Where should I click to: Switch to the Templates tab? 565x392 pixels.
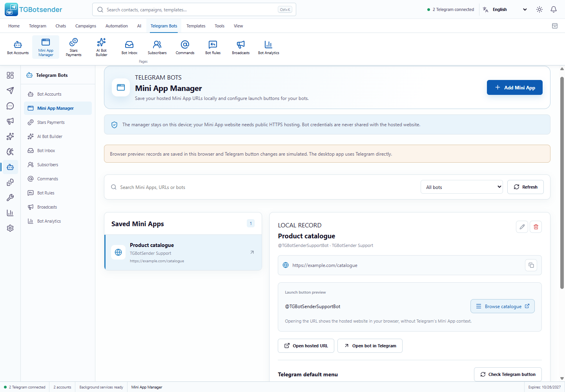pos(196,26)
